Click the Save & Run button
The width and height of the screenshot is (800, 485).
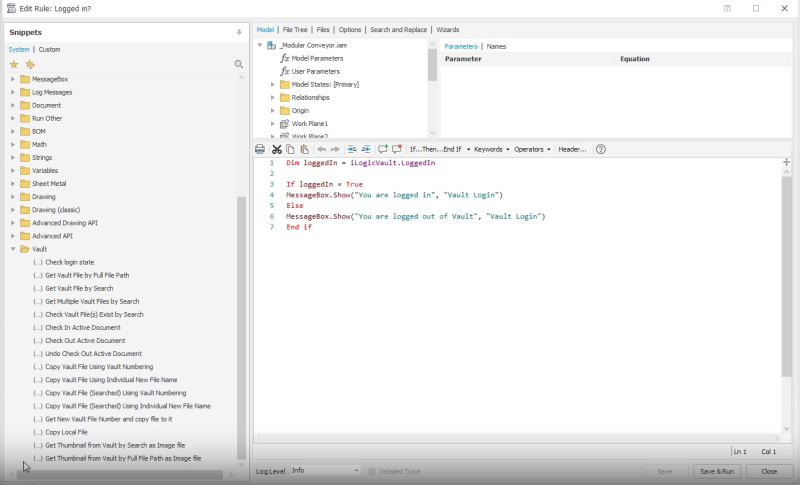(717, 471)
